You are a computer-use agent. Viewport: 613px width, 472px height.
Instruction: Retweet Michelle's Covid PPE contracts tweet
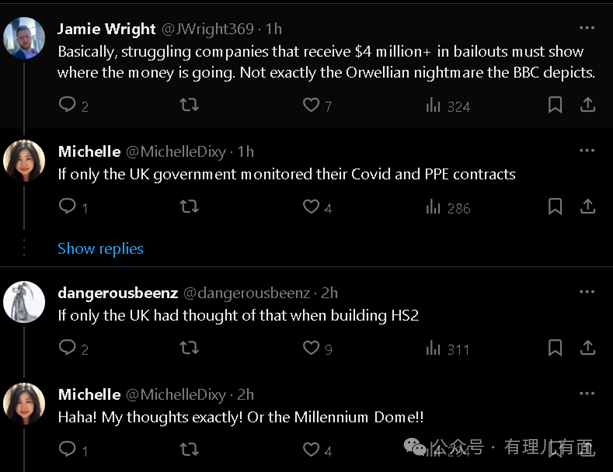click(188, 207)
